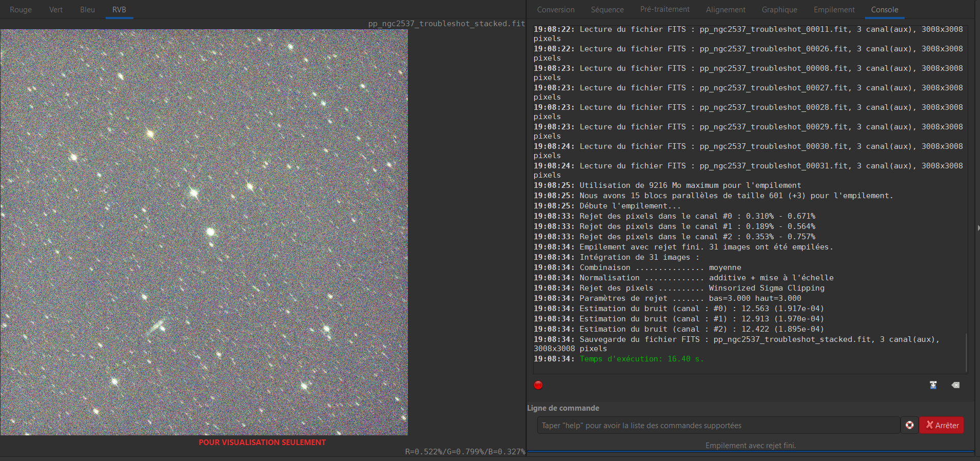Click the log line for troubleshot_00028.fit

pyautogui.click(x=748, y=112)
